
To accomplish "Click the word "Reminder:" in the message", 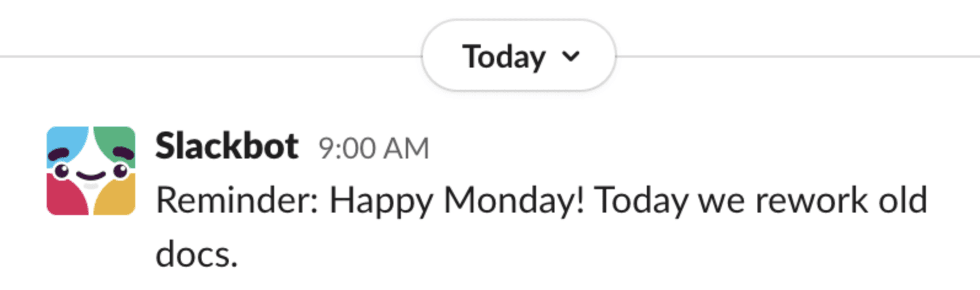I will pos(237,201).
